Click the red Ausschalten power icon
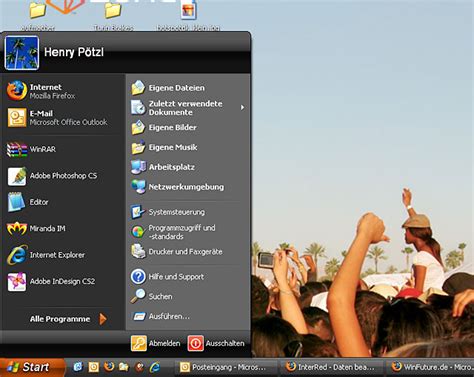Viewport: 474px width, 377px height. pyautogui.click(x=195, y=343)
